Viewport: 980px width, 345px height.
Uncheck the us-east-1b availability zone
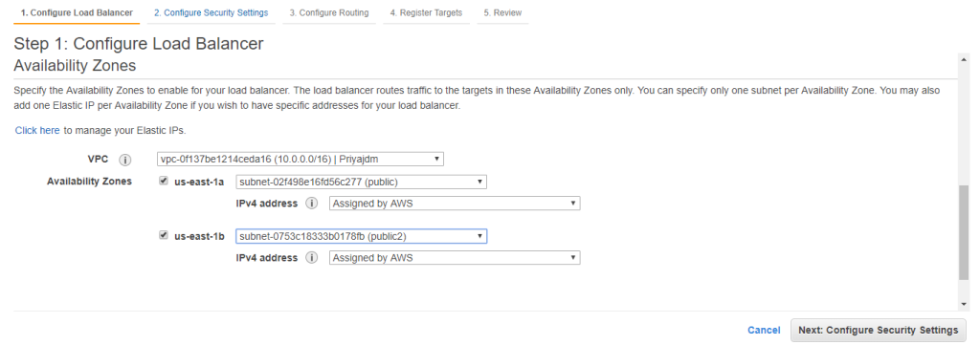point(164,235)
